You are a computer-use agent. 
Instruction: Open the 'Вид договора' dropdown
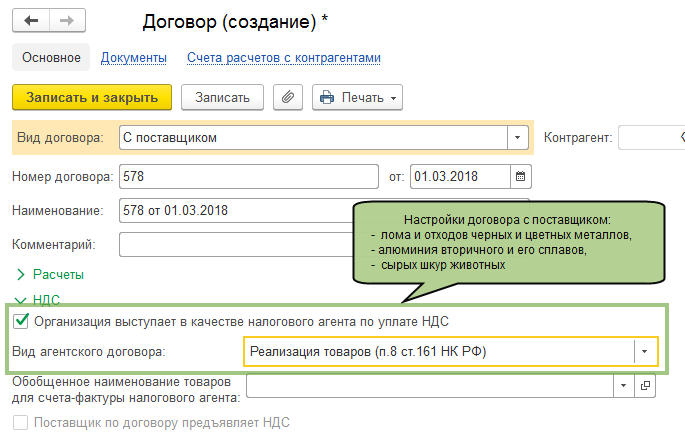click(518, 137)
